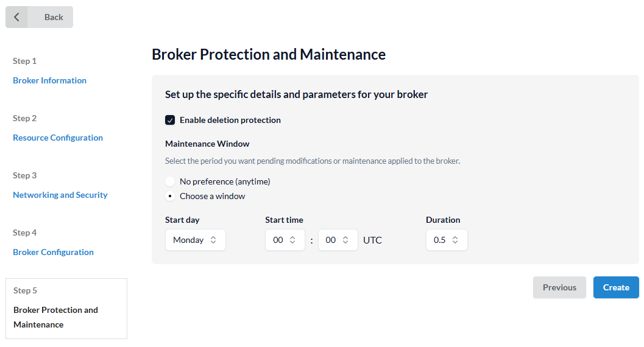Go to Step 4 Broker Configuration
The height and width of the screenshot is (347, 644).
click(x=53, y=252)
